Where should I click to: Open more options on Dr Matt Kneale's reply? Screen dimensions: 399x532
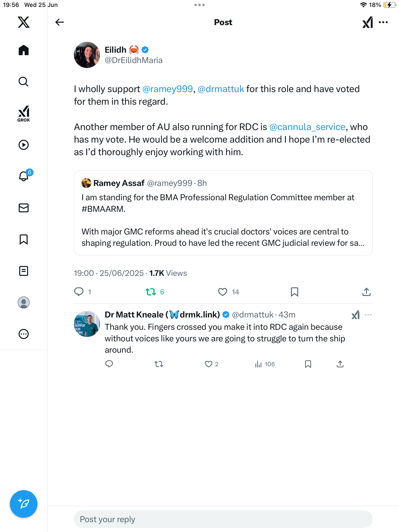point(368,315)
